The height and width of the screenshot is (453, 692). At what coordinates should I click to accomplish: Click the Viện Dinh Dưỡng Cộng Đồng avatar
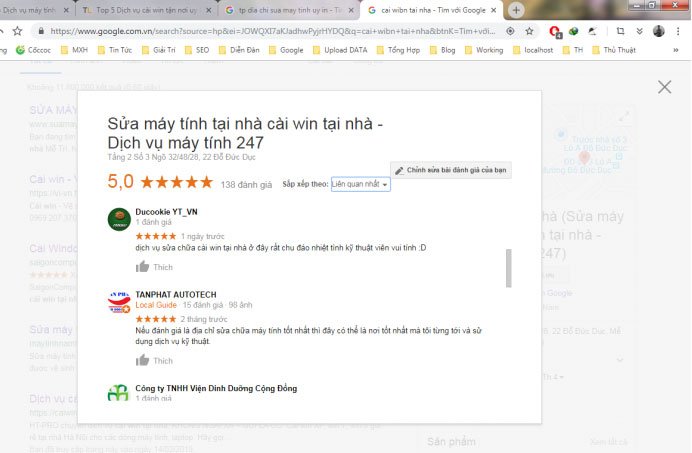(x=118, y=393)
